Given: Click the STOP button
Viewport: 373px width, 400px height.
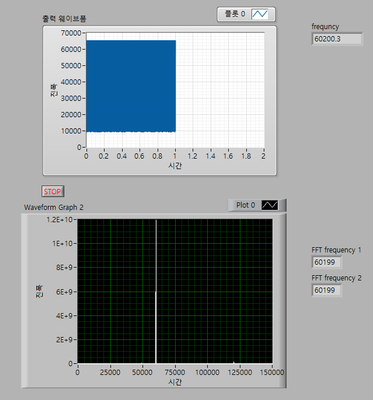Looking at the screenshot, I should coord(52,192).
